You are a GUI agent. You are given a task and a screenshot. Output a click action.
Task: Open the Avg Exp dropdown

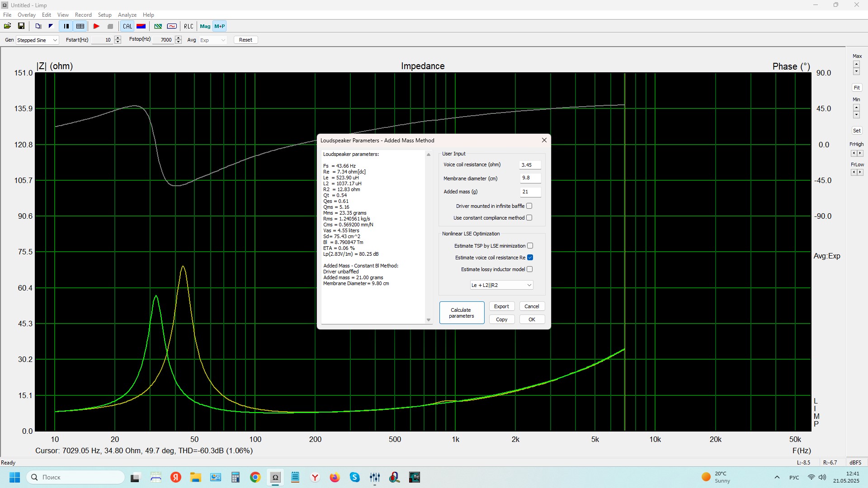pos(212,40)
